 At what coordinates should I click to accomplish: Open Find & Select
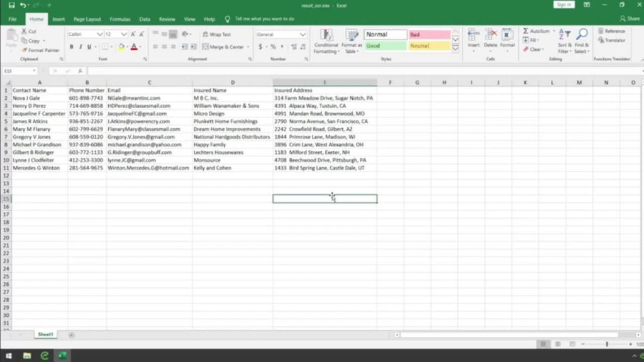[x=582, y=41]
